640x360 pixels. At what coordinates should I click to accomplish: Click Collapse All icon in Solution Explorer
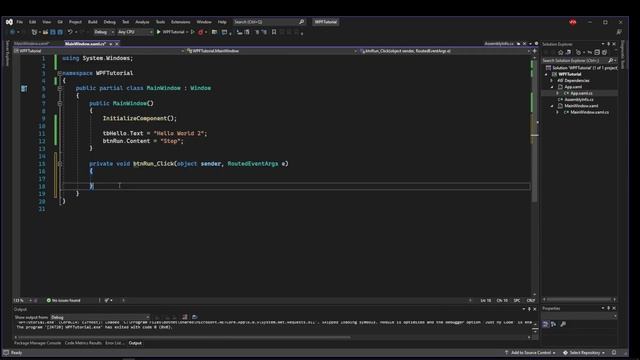pos(597,52)
